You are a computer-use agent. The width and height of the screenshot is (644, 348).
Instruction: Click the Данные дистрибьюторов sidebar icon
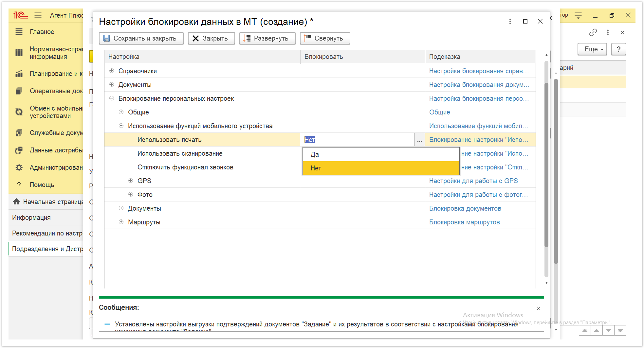(19, 150)
